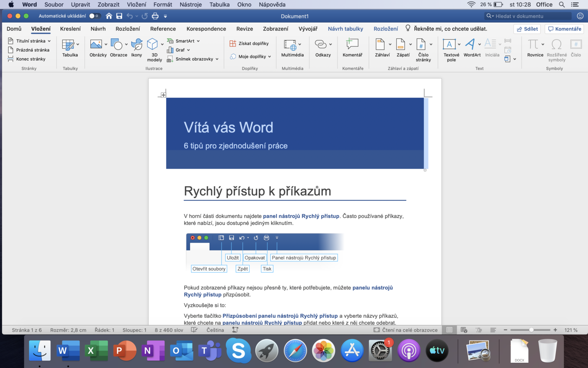Switch to the Reference ribbon tab
Viewport: 588px width, 368px height.
[163, 28]
